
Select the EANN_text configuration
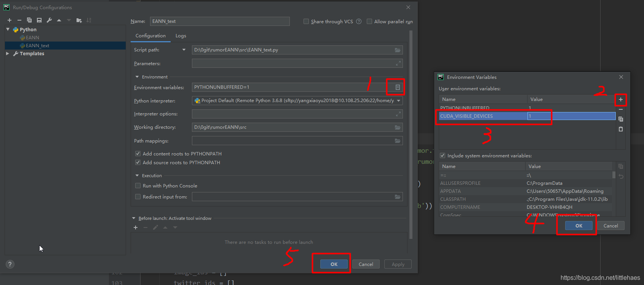tap(65, 46)
